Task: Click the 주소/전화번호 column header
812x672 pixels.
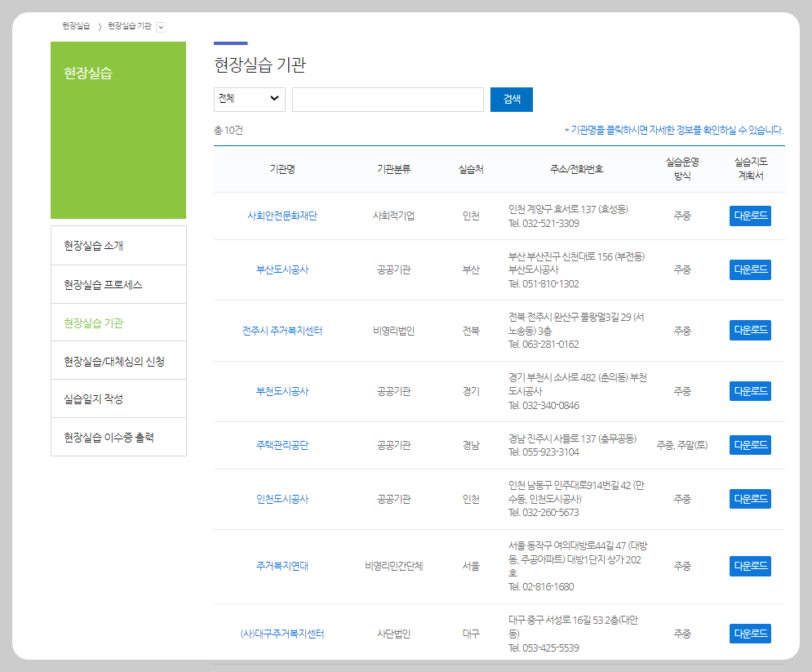Action: click(x=576, y=169)
